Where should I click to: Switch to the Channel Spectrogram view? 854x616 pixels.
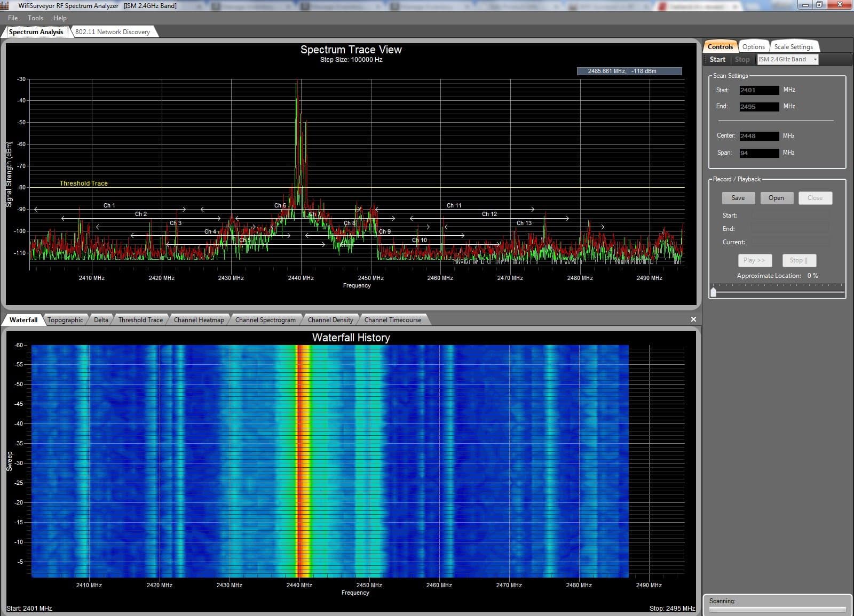[x=265, y=319]
